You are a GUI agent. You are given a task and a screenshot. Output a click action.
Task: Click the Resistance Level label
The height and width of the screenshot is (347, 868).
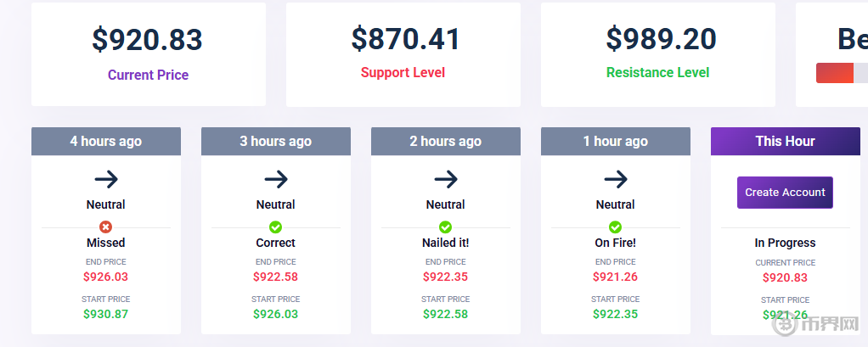657,73
